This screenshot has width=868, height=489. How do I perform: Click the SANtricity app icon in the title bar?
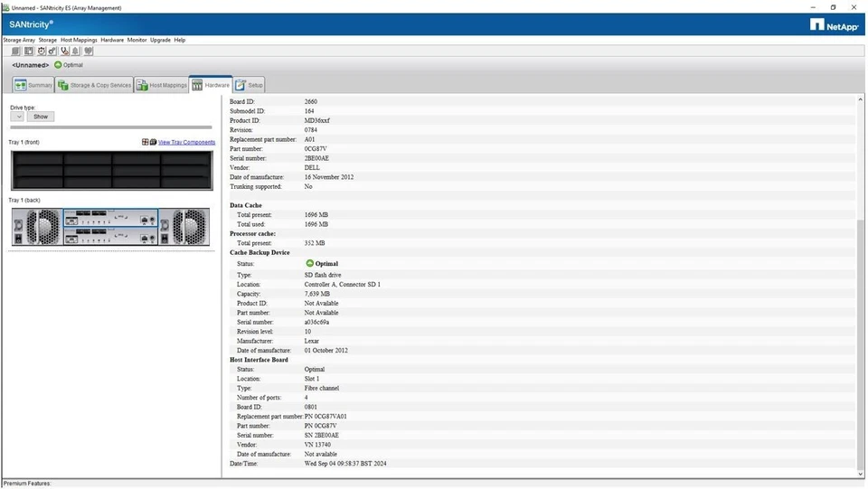pyautogui.click(x=5, y=8)
